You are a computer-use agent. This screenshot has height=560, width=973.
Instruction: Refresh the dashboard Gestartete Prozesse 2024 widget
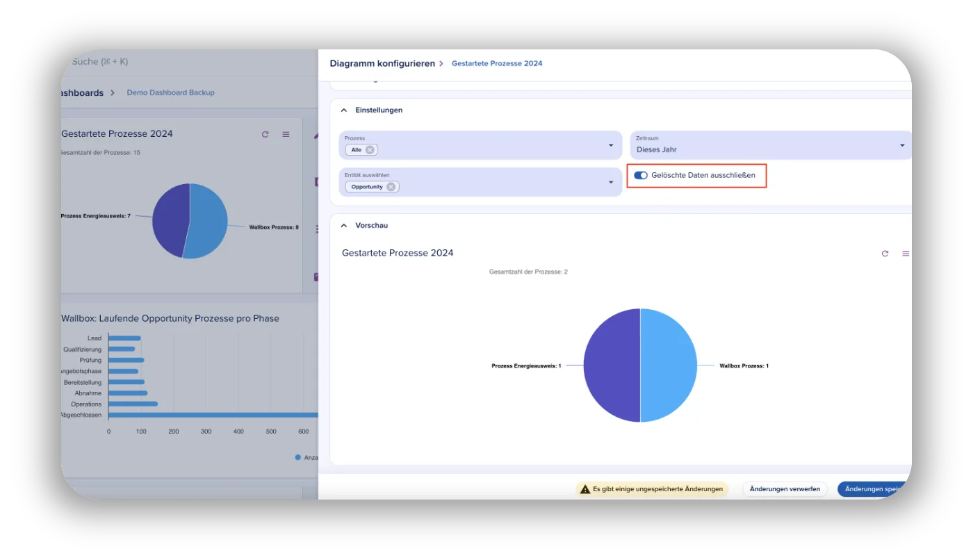[265, 134]
